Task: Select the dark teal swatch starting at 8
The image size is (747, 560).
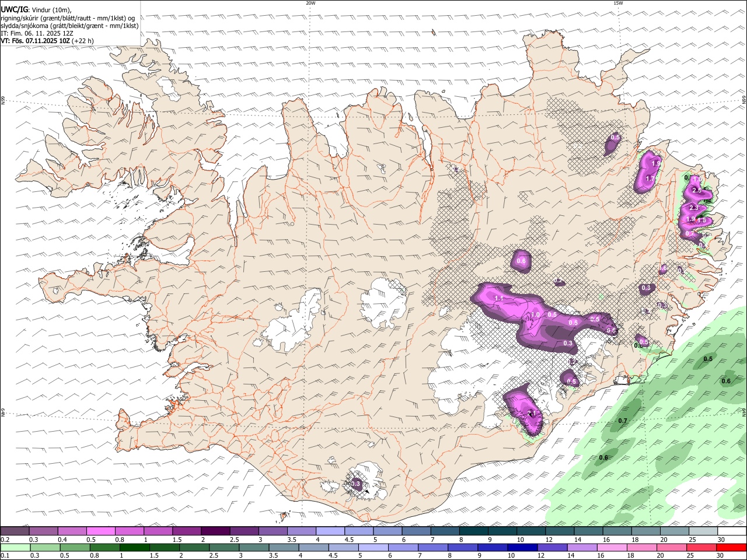Action: click(x=473, y=531)
